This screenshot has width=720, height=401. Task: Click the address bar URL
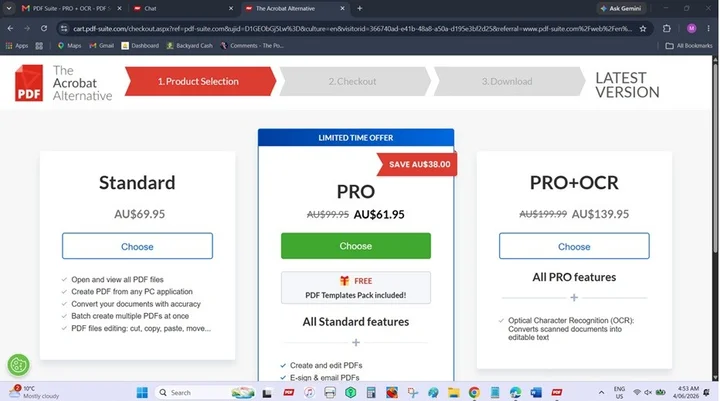tap(352, 28)
